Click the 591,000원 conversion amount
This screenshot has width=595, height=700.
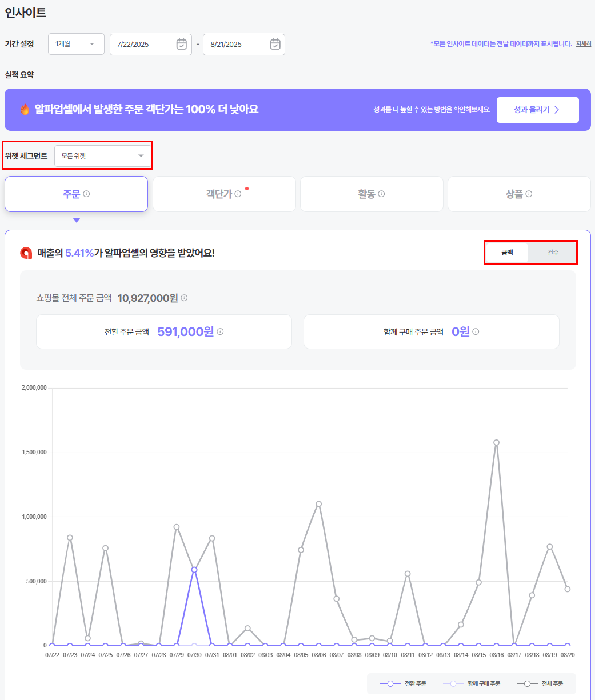[x=185, y=331]
